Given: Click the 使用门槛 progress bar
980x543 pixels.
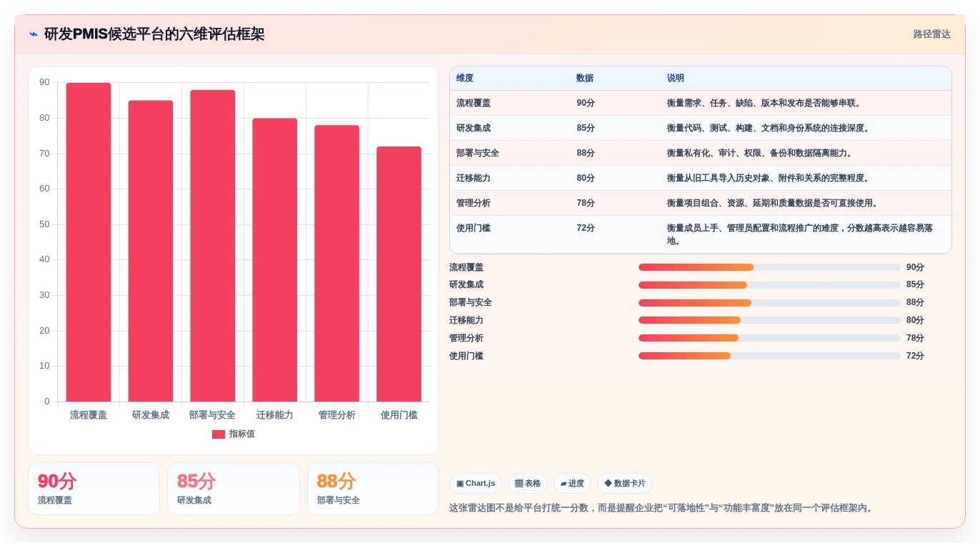Looking at the screenshot, I should coord(769,356).
